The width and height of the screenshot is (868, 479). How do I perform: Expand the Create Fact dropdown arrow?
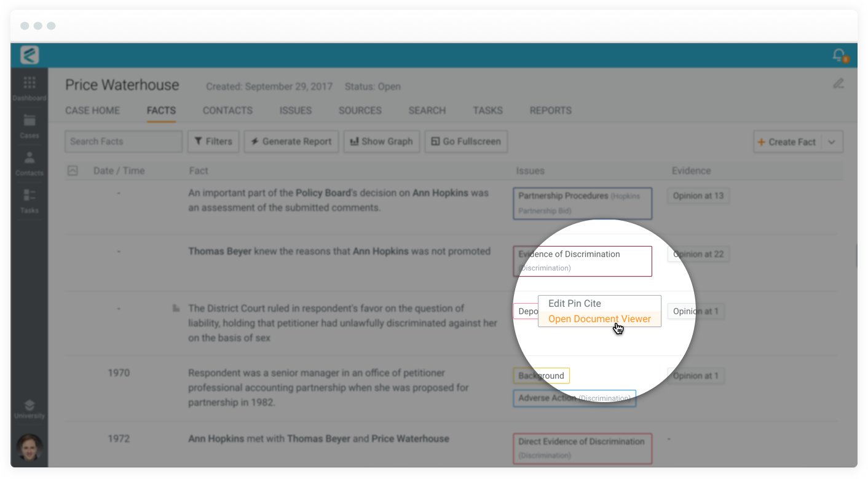[833, 141]
